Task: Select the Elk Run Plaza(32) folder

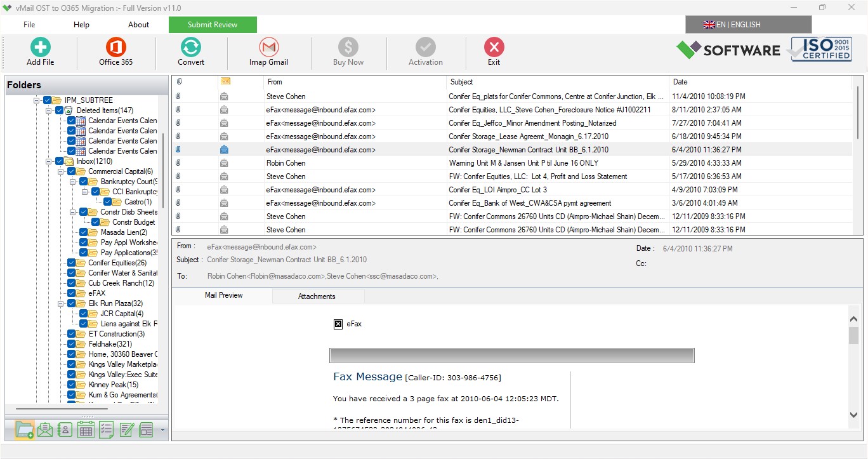Action: (x=115, y=303)
